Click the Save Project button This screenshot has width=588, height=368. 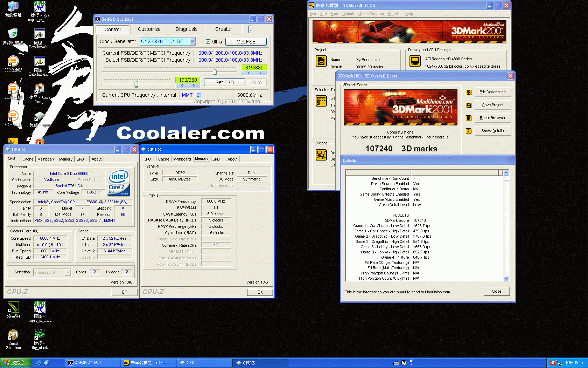click(x=492, y=105)
